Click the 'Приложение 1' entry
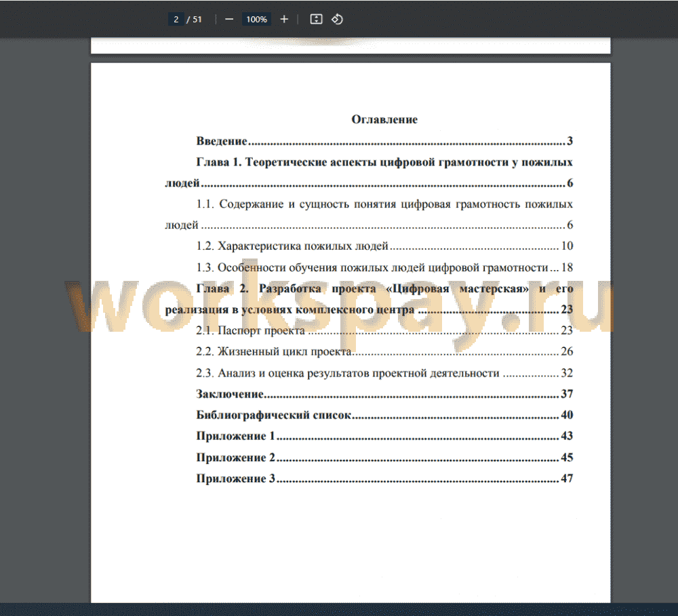Image resolution: width=678 pixels, height=616 pixels. tap(384, 436)
